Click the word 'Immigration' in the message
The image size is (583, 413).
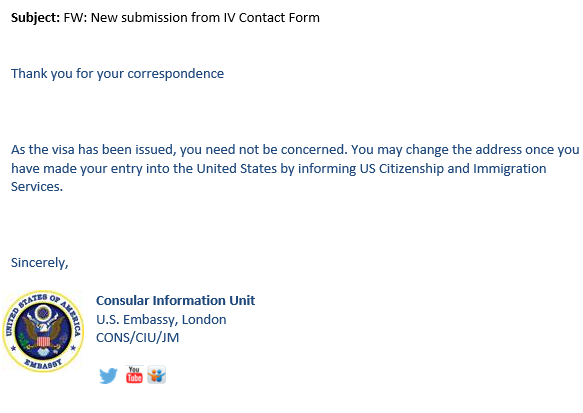509,169
